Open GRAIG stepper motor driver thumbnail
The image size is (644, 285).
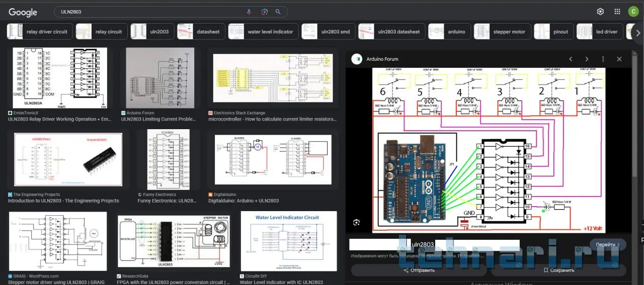(x=58, y=242)
